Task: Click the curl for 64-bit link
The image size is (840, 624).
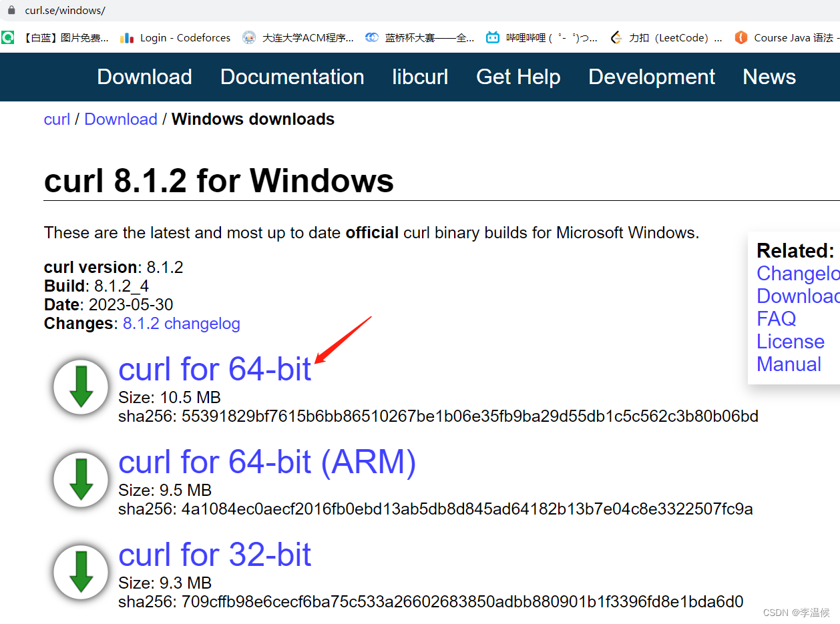Action: coord(215,369)
